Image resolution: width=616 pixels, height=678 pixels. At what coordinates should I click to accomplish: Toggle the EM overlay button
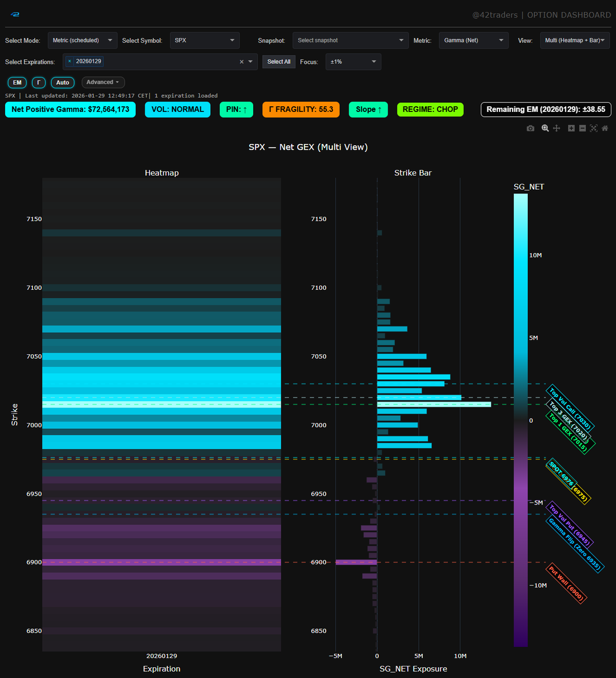click(x=17, y=82)
